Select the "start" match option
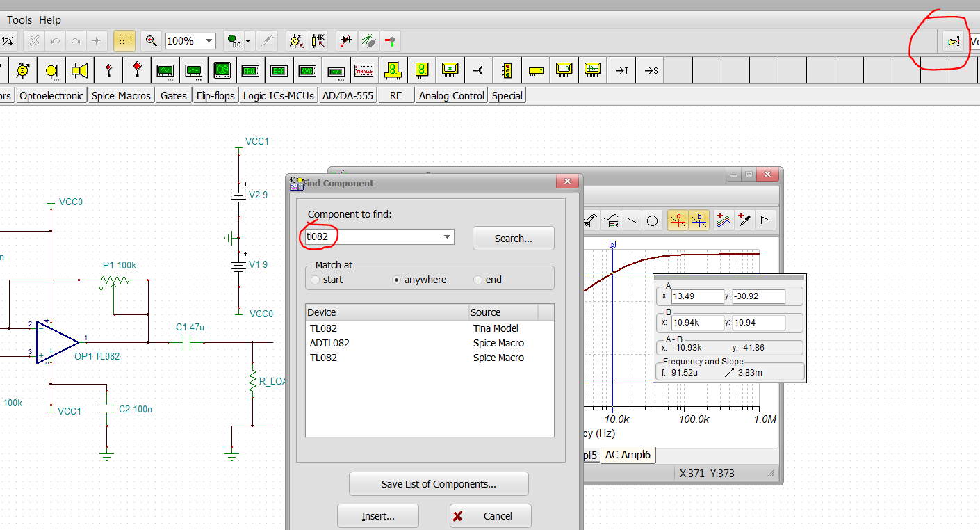Viewport: 980px width, 530px height. [x=316, y=280]
